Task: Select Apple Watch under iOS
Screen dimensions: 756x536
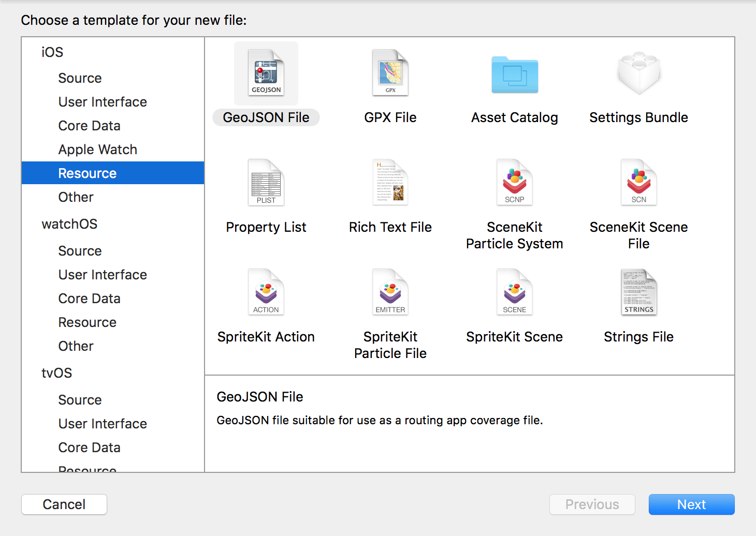Action: tap(97, 150)
